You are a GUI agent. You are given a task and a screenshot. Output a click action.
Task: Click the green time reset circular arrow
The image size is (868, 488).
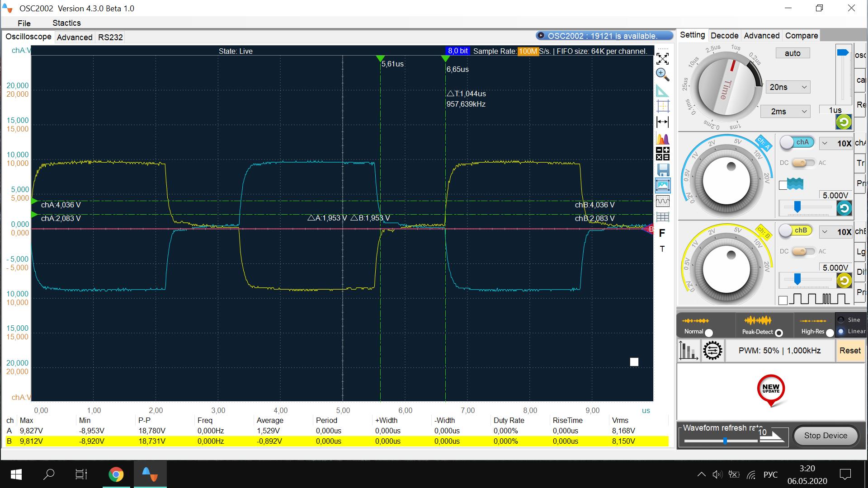844,122
